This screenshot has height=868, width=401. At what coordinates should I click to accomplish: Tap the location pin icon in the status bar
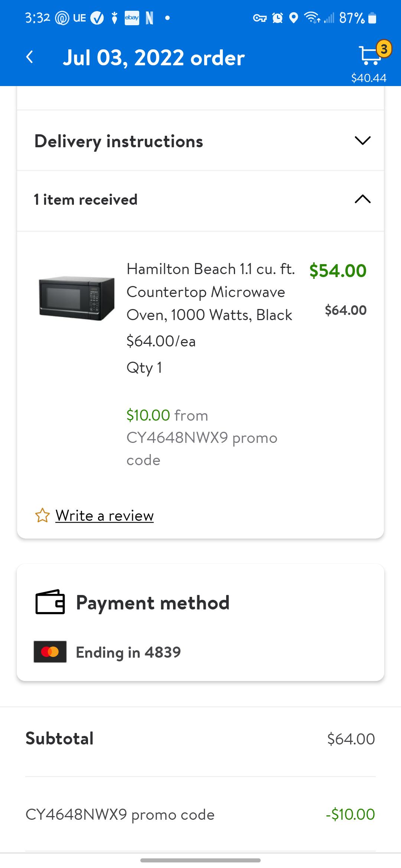pyautogui.click(x=294, y=17)
